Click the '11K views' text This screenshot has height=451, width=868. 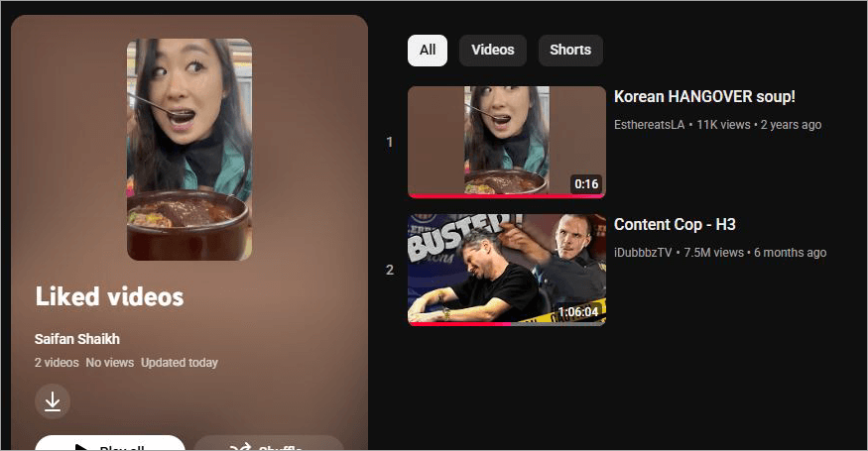(x=723, y=125)
